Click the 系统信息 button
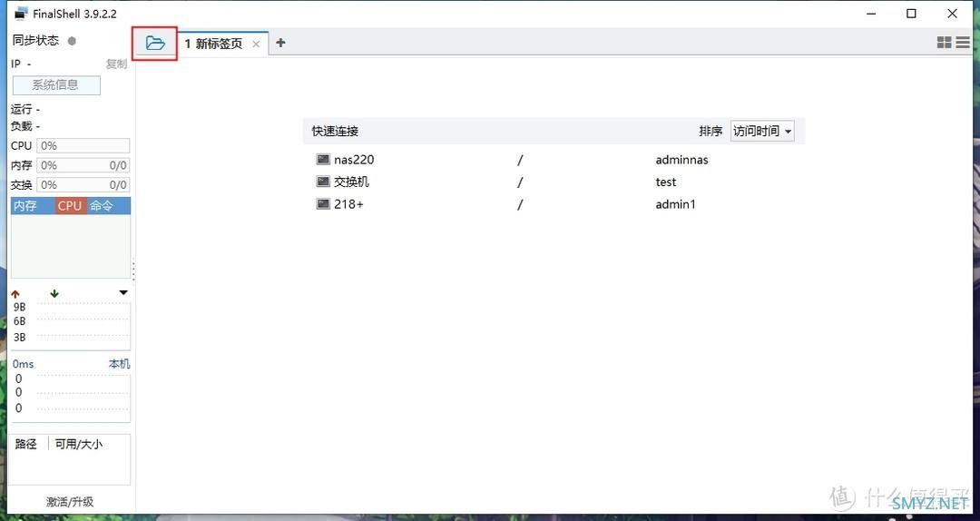980x521 pixels. 56,85
